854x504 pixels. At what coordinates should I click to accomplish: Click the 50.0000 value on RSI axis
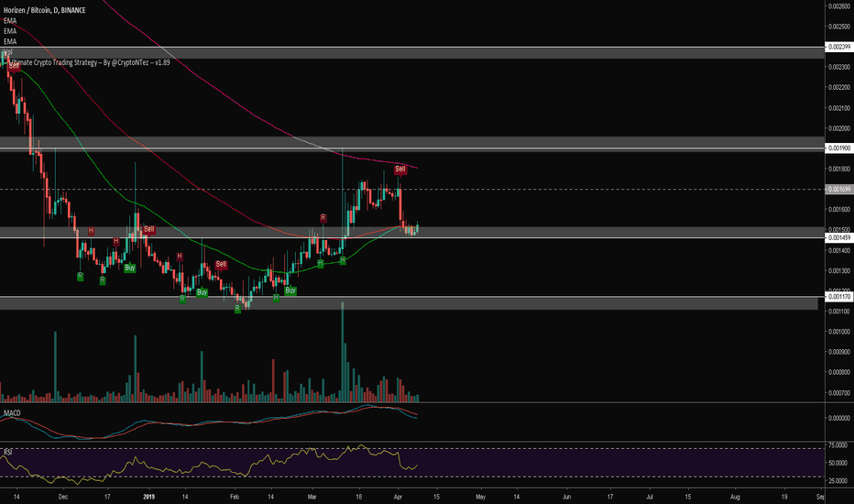(x=838, y=463)
